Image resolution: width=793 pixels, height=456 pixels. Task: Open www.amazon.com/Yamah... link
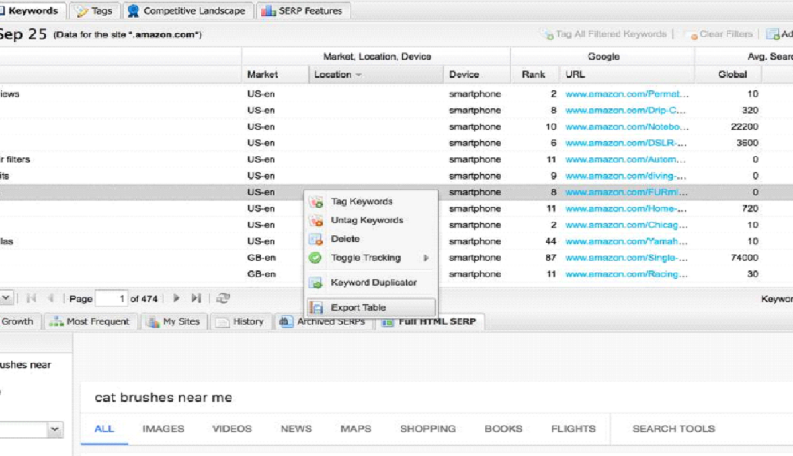click(627, 242)
